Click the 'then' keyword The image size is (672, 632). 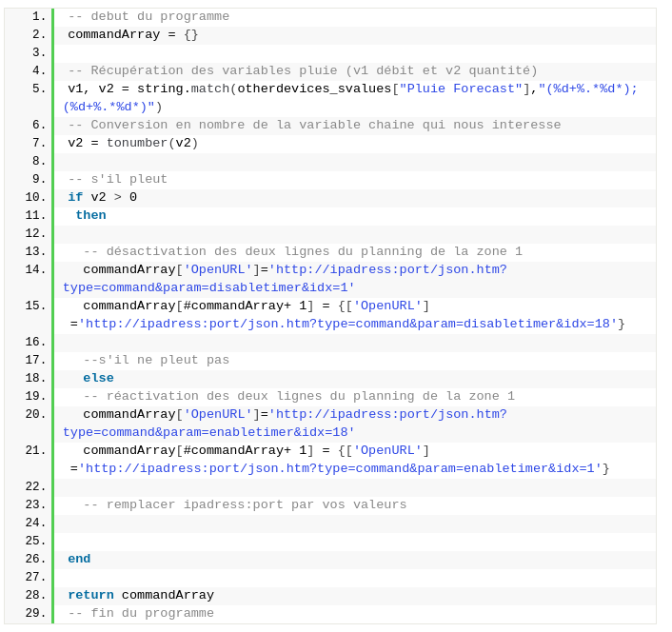90,215
